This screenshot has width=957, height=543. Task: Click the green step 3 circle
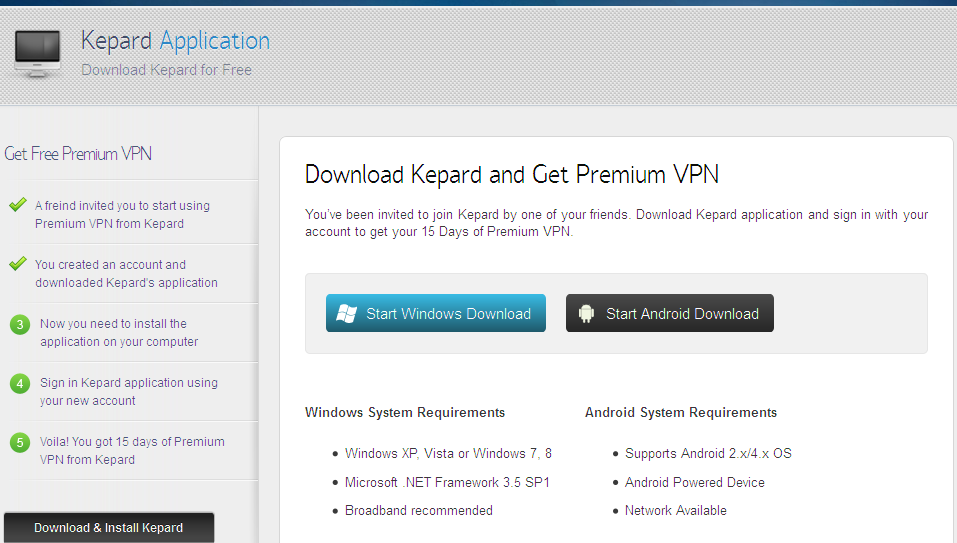point(20,325)
